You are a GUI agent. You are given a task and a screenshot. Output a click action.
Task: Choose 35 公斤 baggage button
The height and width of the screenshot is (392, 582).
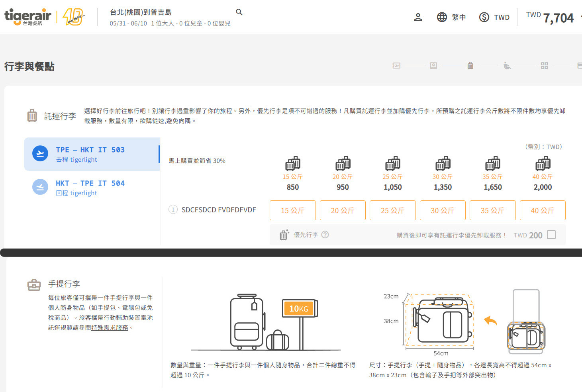tap(493, 210)
